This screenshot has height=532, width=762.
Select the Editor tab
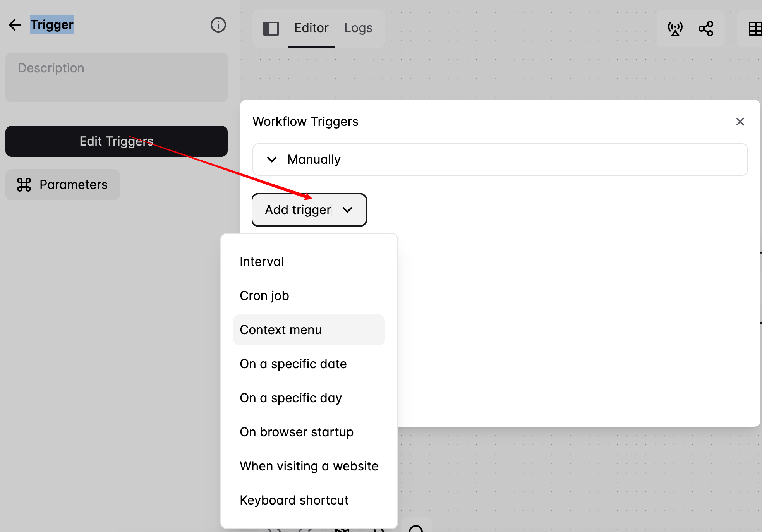311,28
